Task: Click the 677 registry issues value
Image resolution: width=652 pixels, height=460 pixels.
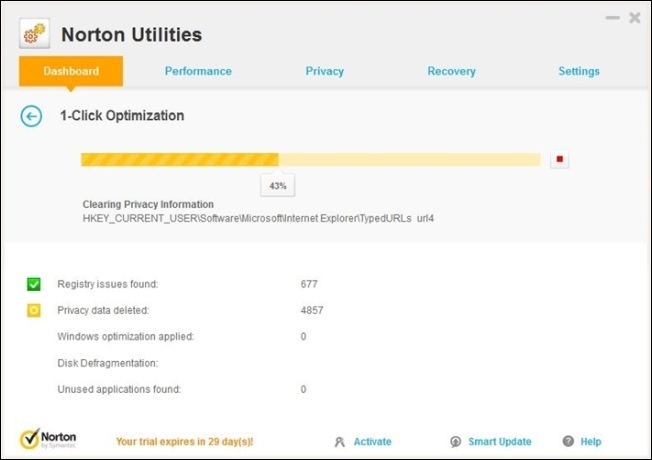Action: (309, 284)
